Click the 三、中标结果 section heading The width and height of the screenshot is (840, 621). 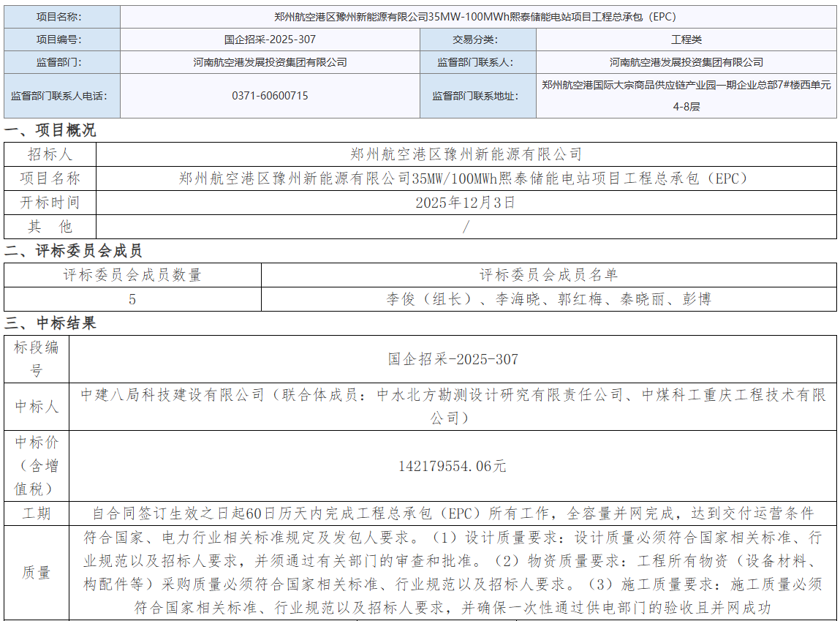point(50,323)
